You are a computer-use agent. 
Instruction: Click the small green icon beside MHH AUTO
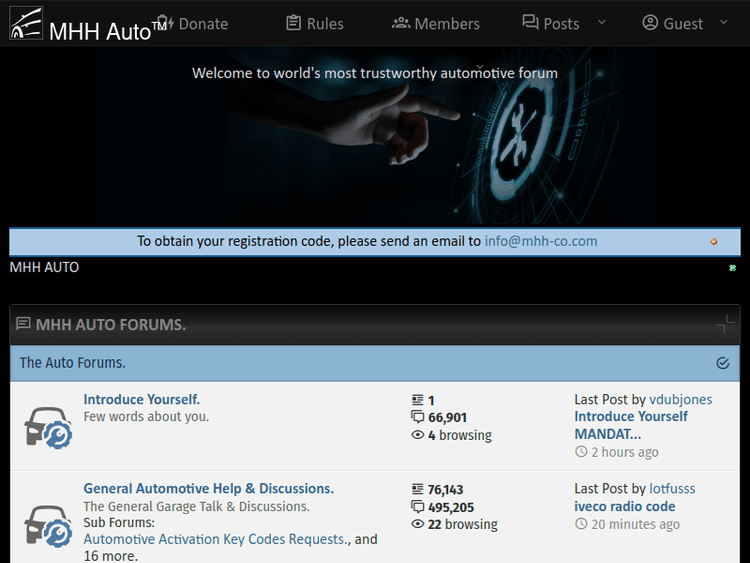(733, 268)
